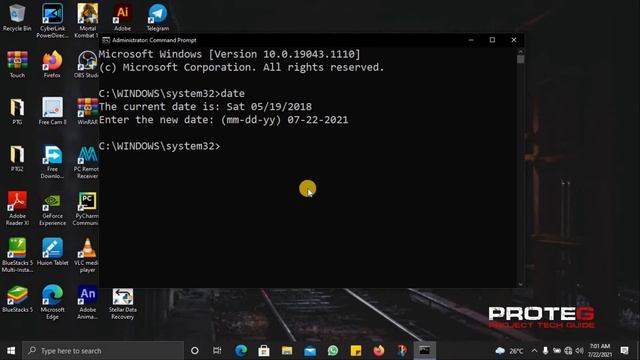Image resolution: width=640 pixels, height=360 pixels.
Task: Select the Firefox desktop shortcut
Action: (x=52, y=64)
